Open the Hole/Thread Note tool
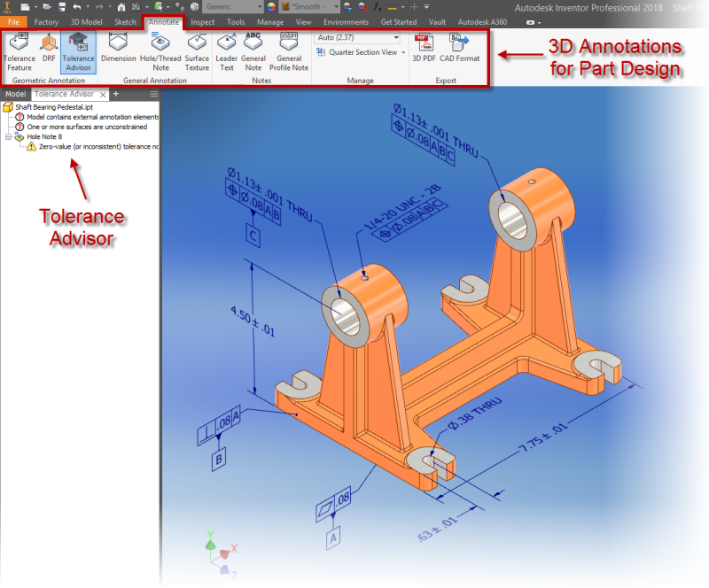709x588 pixels. point(160,50)
